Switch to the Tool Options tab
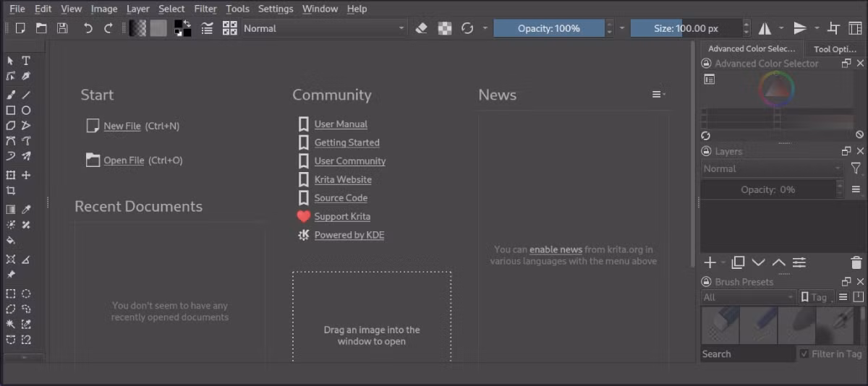The width and height of the screenshot is (868, 386). coord(835,49)
